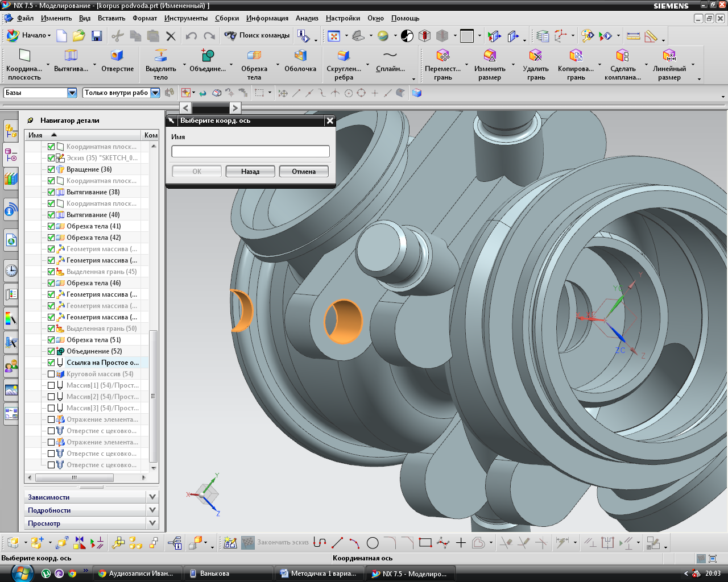The image size is (728, 582).
Task: Toggle the Выделенная грань (50) checkbox
Action: point(51,329)
